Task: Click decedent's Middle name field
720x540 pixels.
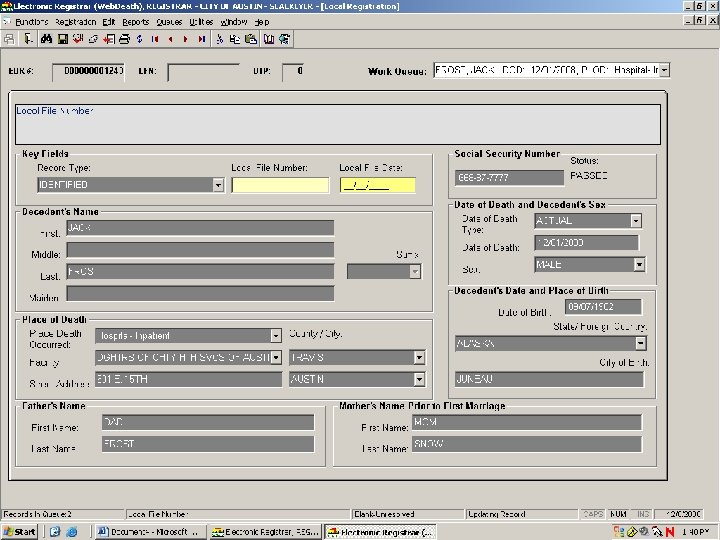Action: (x=200, y=250)
